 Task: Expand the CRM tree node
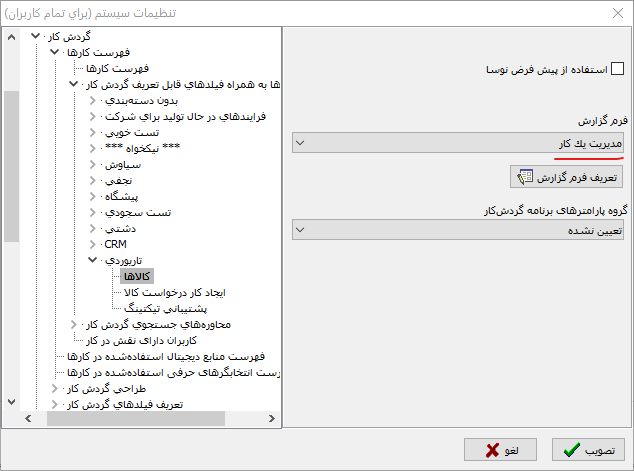tap(93, 244)
